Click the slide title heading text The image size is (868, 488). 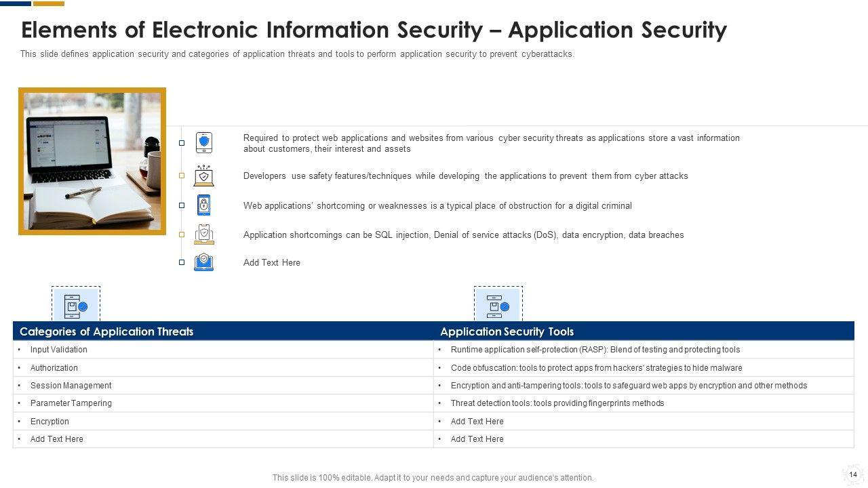(374, 30)
